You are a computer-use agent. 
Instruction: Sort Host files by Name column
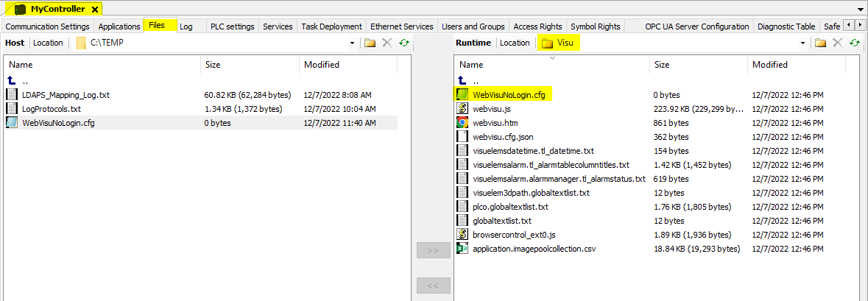pos(102,64)
